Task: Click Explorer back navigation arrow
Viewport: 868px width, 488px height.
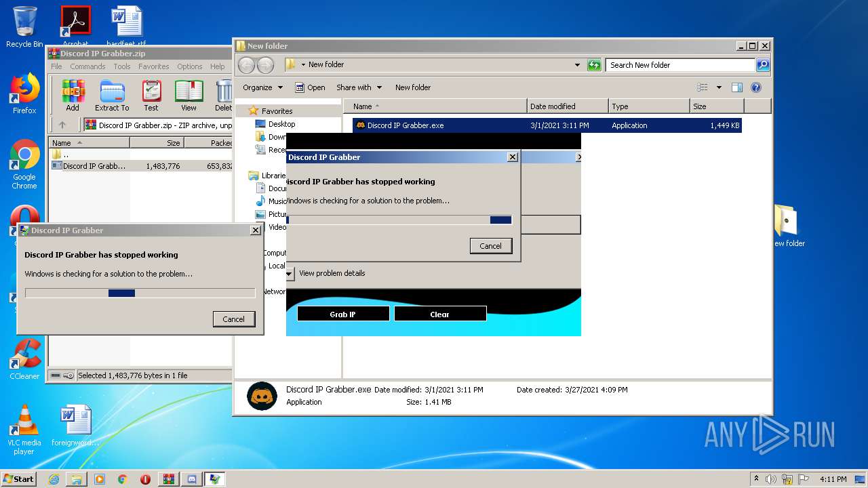Action: coord(247,65)
